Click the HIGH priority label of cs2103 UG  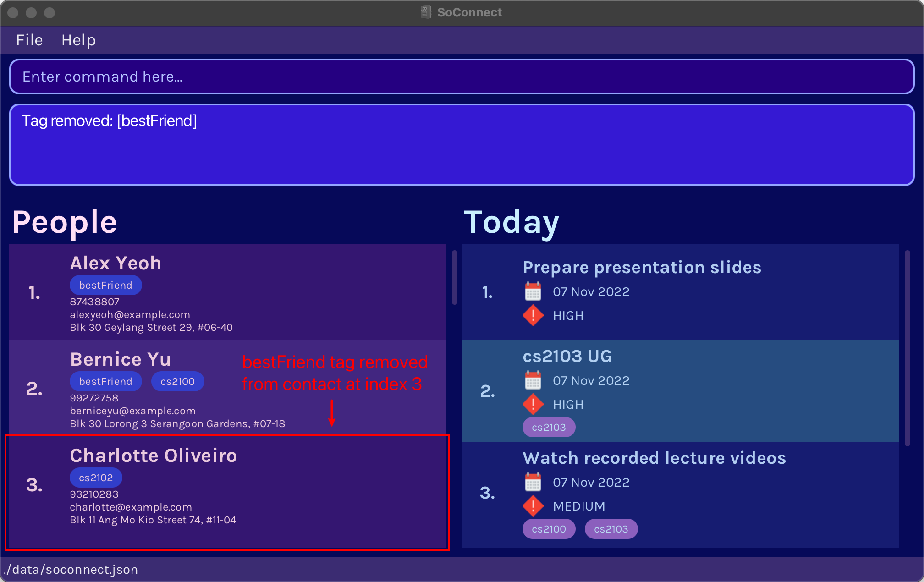pyautogui.click(x=568, y=405)
